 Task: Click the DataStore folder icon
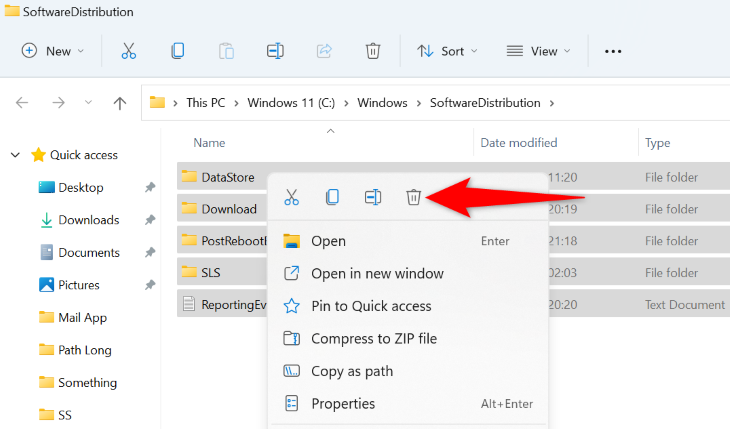[x=189, y=176]
